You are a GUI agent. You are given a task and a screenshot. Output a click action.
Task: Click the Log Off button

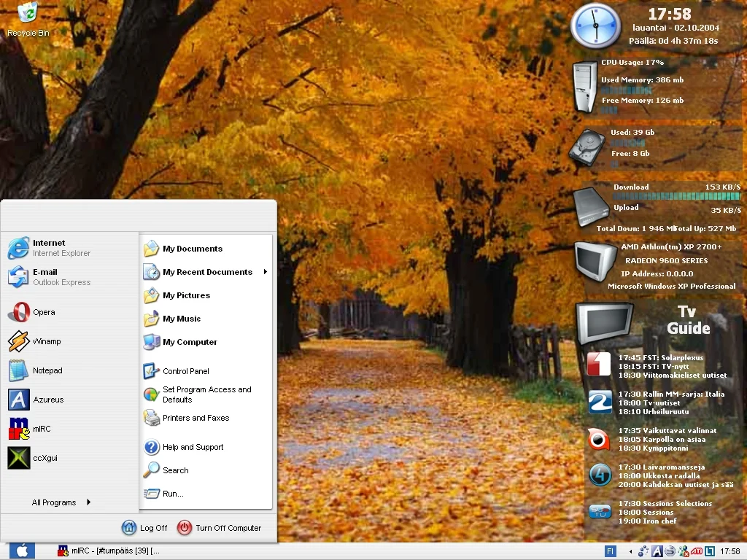pyautogui.click(x=145, y=528)
